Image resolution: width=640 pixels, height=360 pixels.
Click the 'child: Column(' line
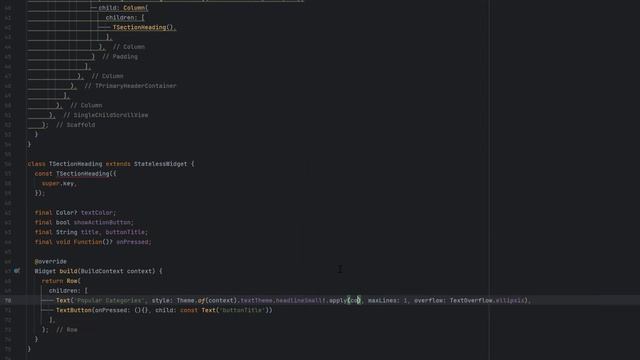tap(123, 8)
